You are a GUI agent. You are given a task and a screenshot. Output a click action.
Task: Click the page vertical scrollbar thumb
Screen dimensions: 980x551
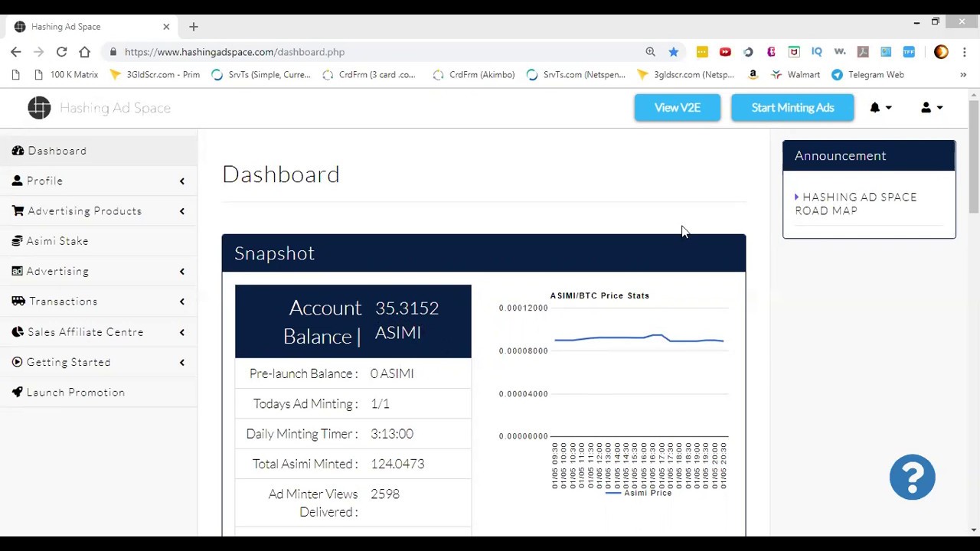(974, 157)
